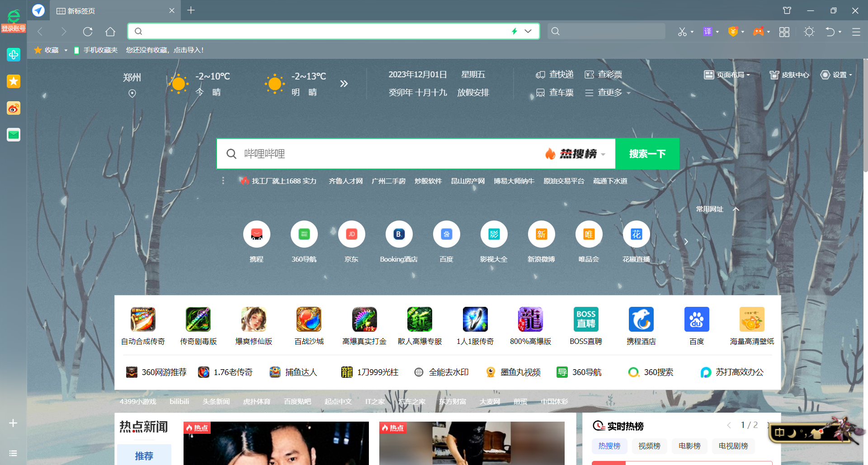
Task: Open the green mail sidebar icon
Action: click(14, 135)
